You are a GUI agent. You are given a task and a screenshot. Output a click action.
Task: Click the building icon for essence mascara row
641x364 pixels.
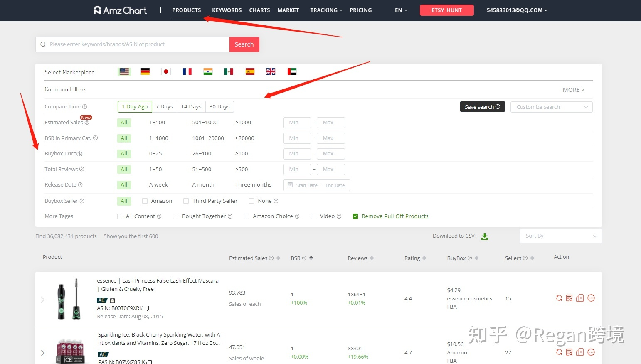click(580, 298)
